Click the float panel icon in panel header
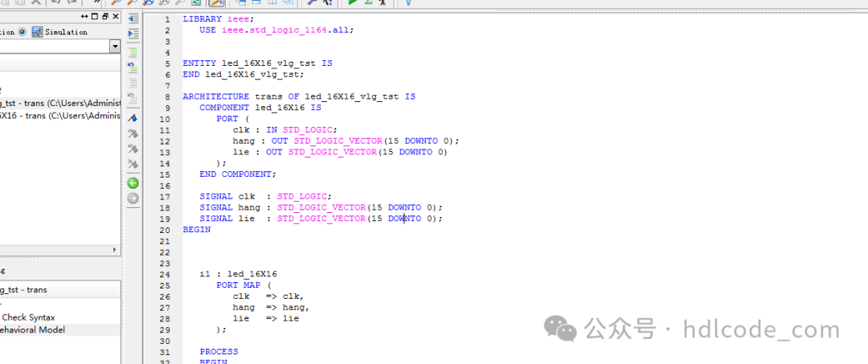This screenshot has height=364, width=868. click(x=105, y=17)
